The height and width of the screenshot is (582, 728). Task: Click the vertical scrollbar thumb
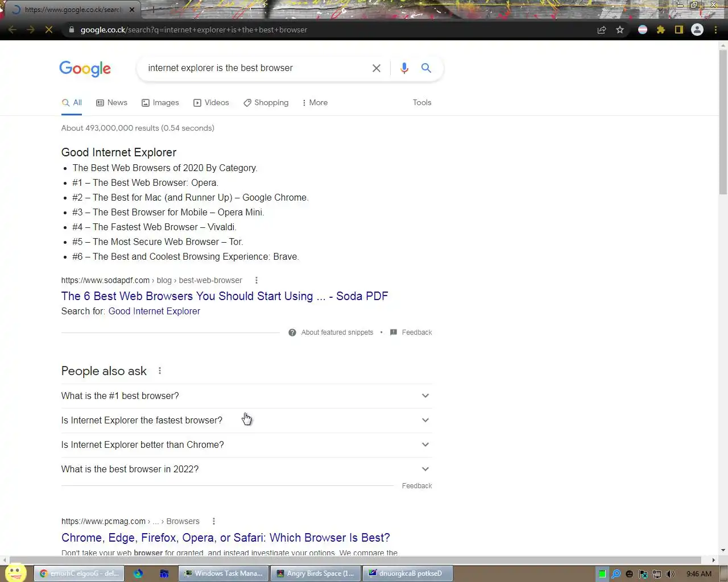[723, 123]
